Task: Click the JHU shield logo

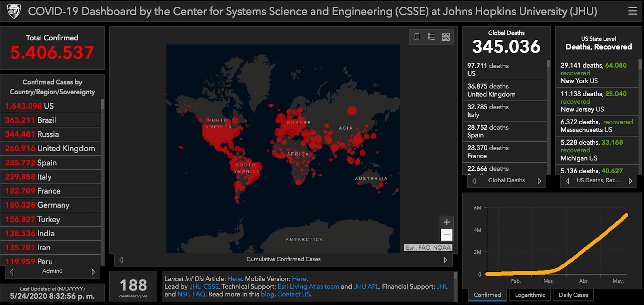Action: [x=14, y=11]
